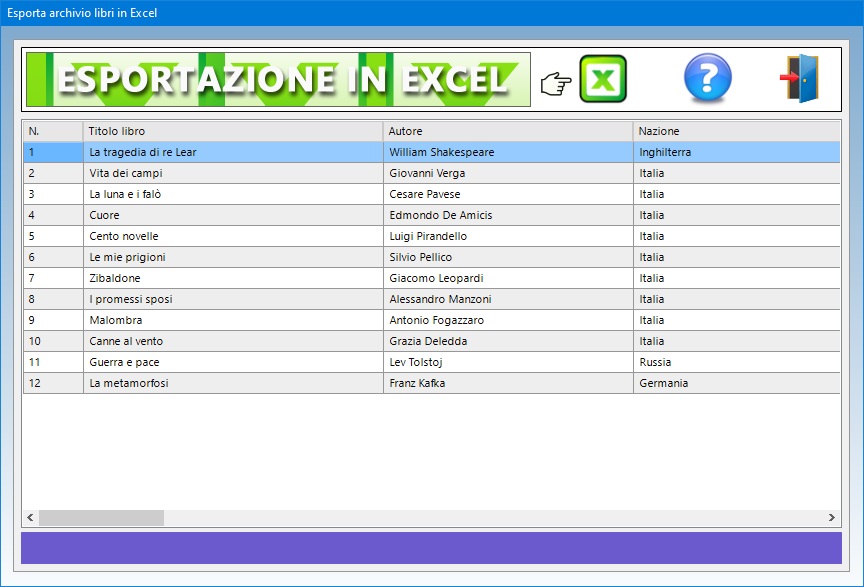Click the left arrow of horizontal scrollbar
The height and width of the screenshot is (587, 864).
(x=30, y=518)
